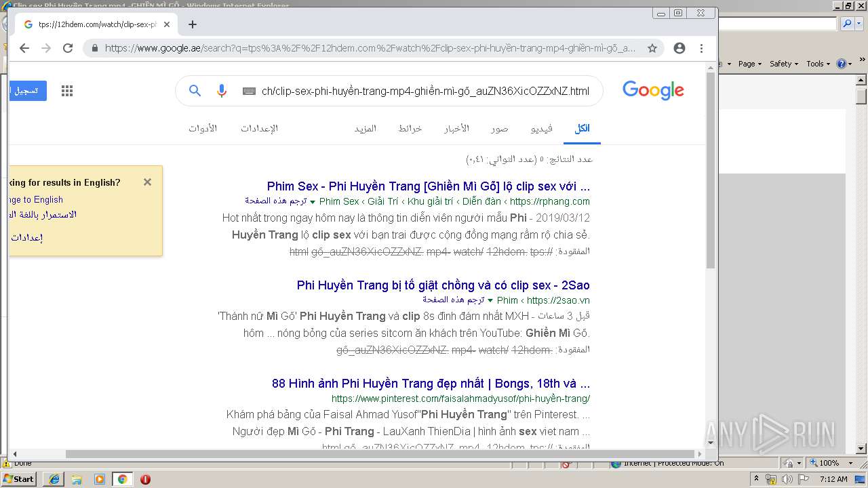Click translate-this-page link for rphang.com result

276,201
